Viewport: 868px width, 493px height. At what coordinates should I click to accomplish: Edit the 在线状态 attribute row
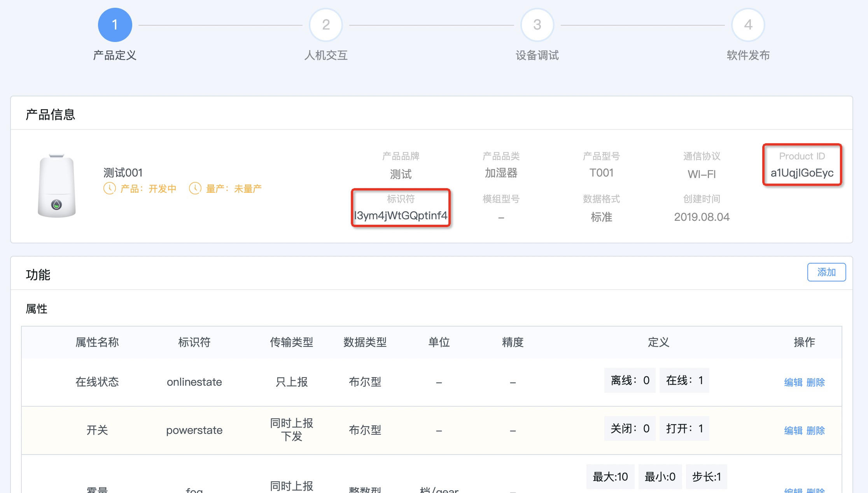(793, 382)
